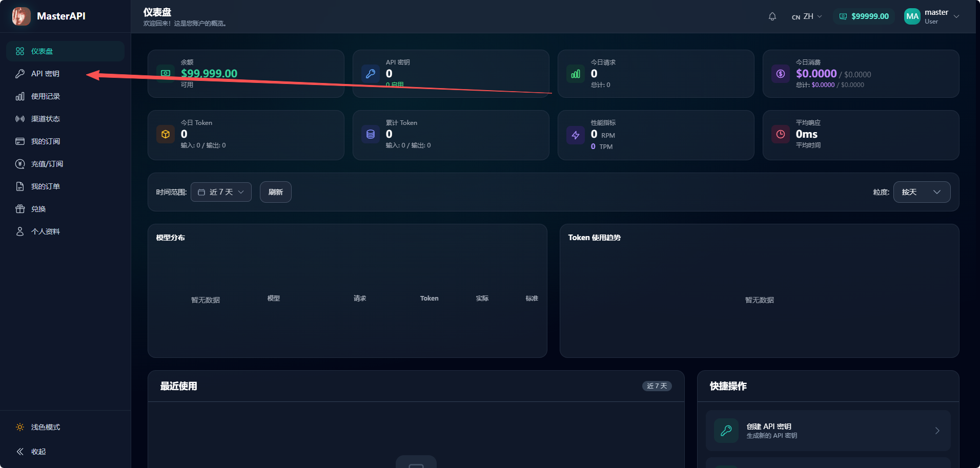Click the 近 7 天 badge in 最近使用
The height and width of the screenshot is (468, 980).
coord(657,386)
